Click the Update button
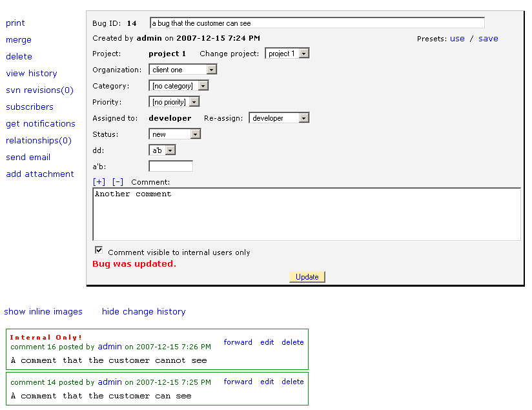The height and width of the screenshot is (410, 532). point(307,277)
